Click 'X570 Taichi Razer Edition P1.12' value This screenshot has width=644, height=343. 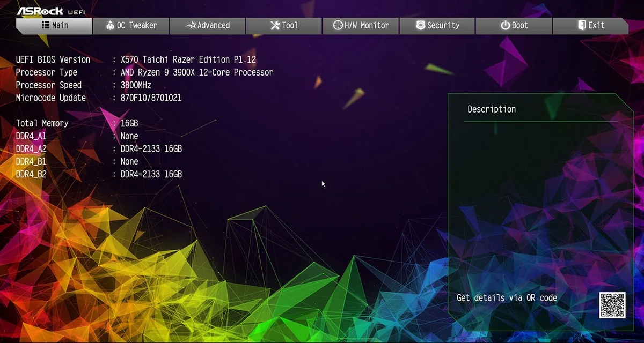coord(188,59)
